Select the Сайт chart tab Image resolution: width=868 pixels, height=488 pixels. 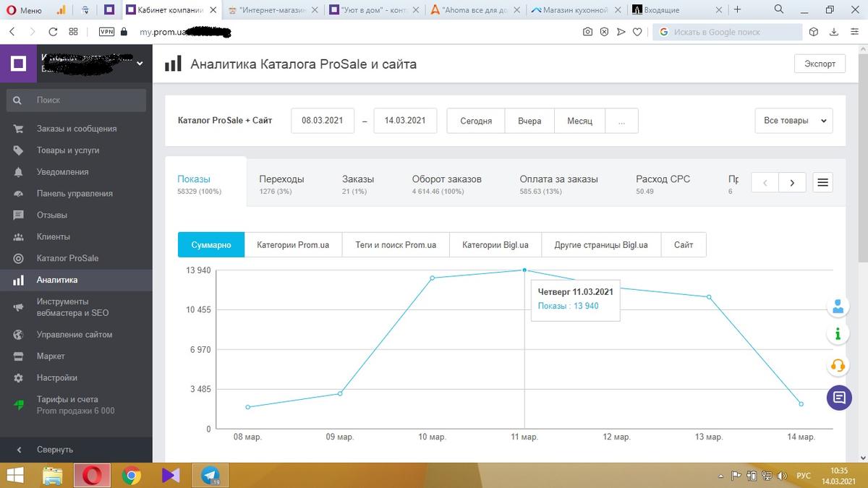click(684, 245)
